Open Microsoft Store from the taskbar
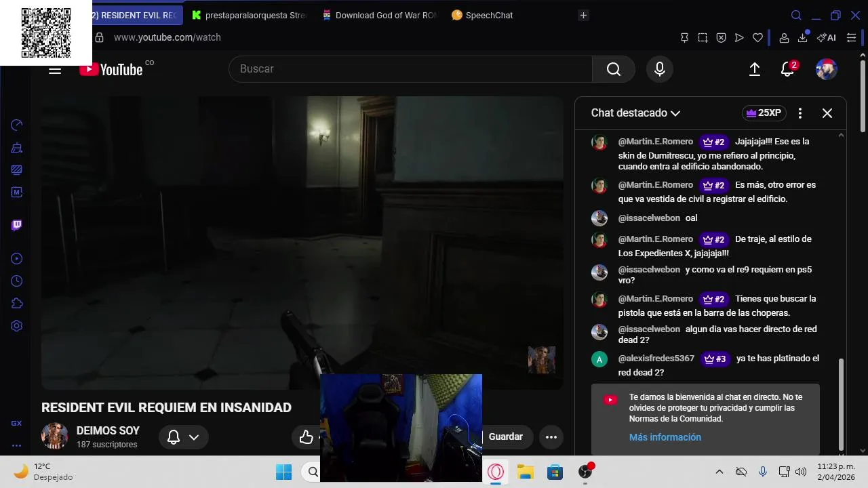 point(555,472)
